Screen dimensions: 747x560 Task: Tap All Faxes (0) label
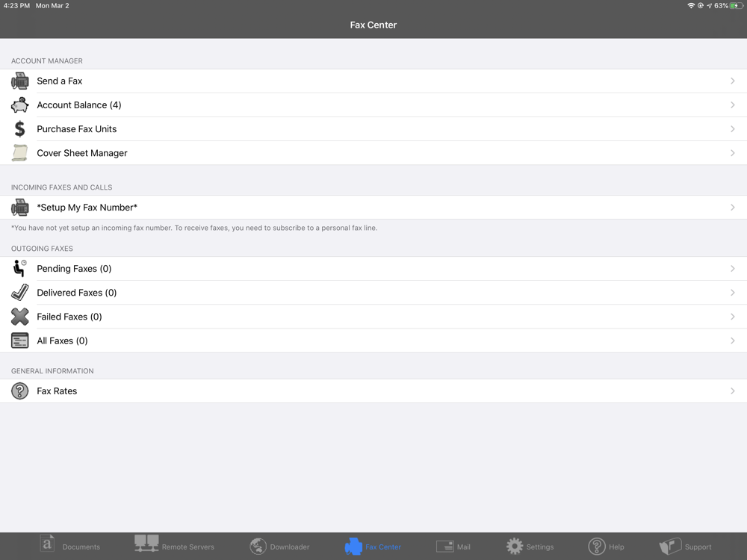click(62, 340)
